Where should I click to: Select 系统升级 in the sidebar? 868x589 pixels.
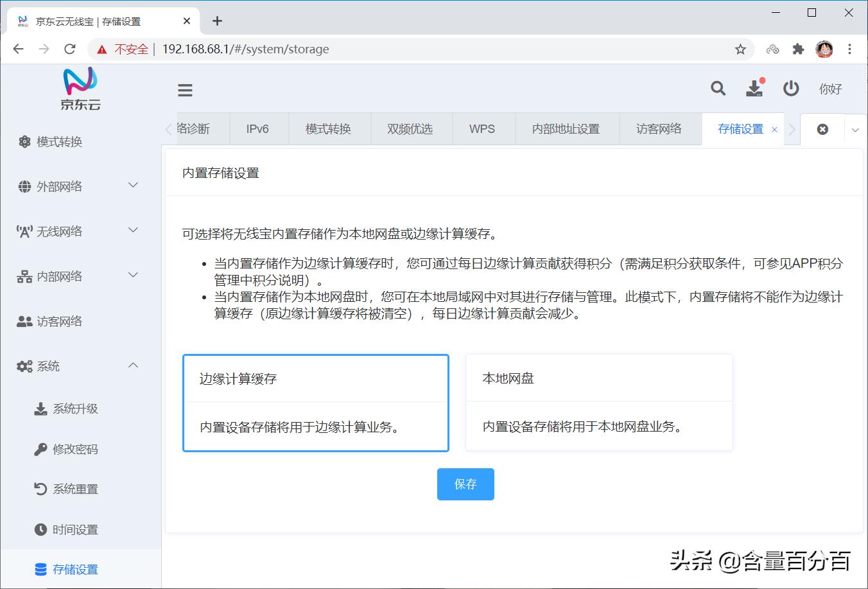coord(73,408)
